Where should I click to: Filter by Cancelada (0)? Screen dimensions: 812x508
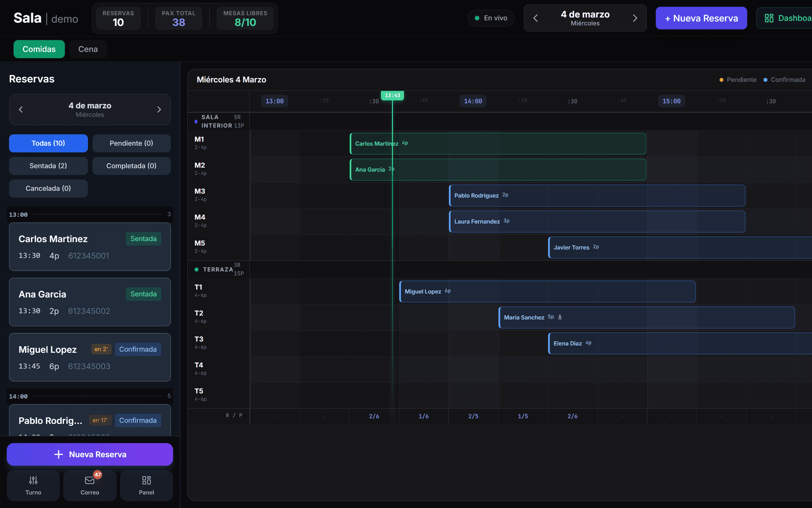(x=48, y=188)
